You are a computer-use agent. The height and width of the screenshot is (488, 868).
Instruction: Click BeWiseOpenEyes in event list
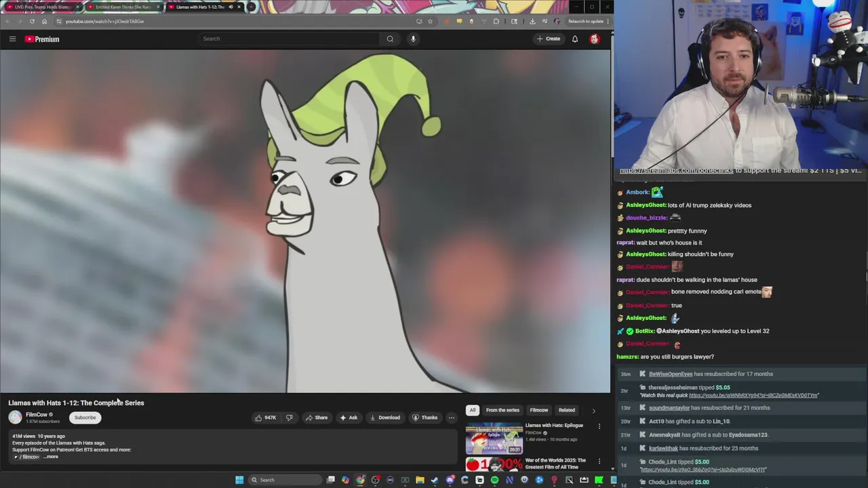(671, 374)
